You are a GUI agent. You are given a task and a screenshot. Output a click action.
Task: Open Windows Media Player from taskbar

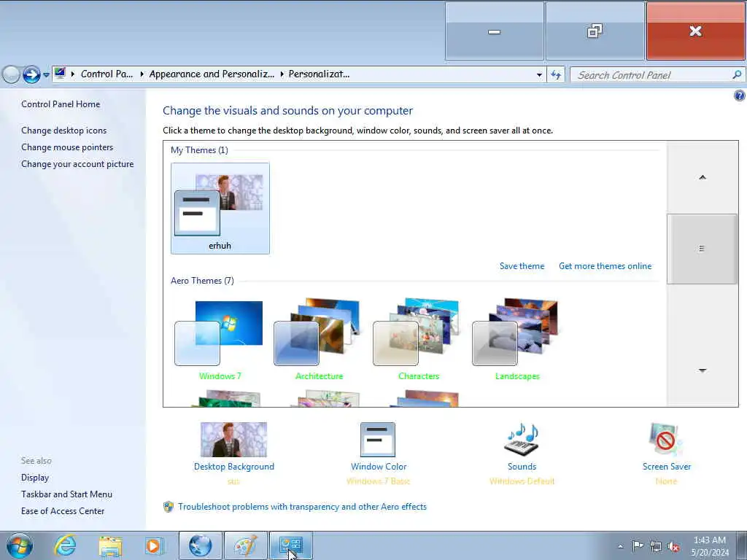(x=154, y=545)
